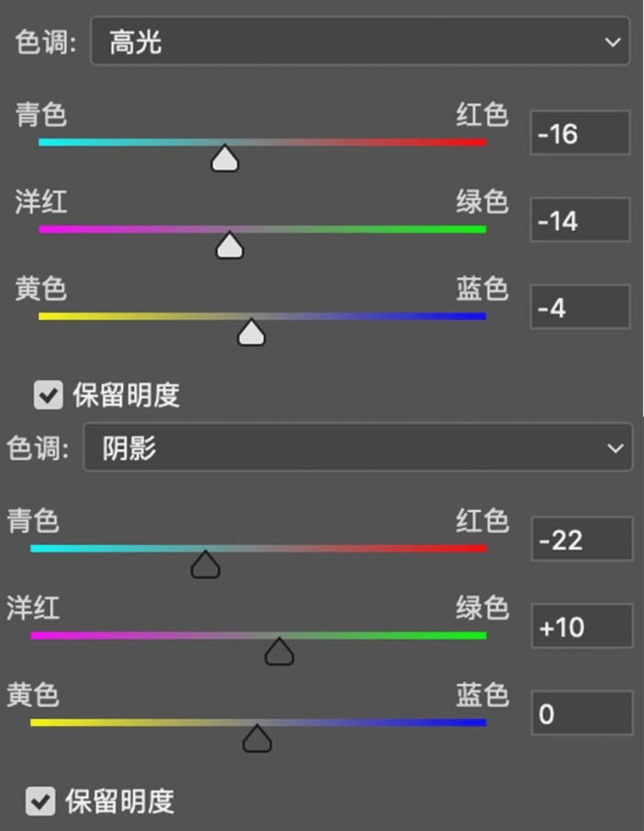This screenshot has height=831, width=644.
Task: Click highlights yellow-blue slider handle
Action: pyautogui.click(x=251, y=333)
